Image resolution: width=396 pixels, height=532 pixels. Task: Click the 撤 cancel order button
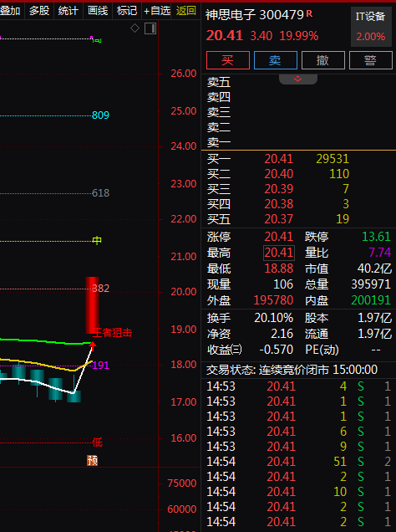tap(322, 60)
